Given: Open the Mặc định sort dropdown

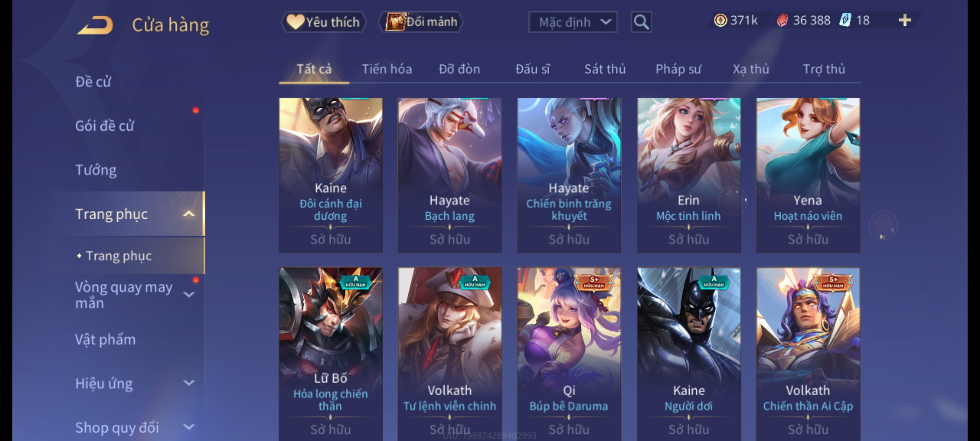Looking at the screenshot, I should pos(572,22).
